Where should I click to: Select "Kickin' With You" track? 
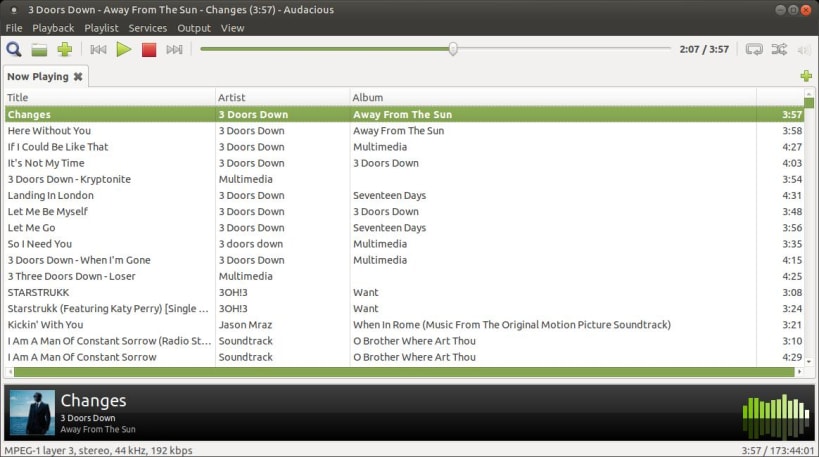(x=404, y=325)
